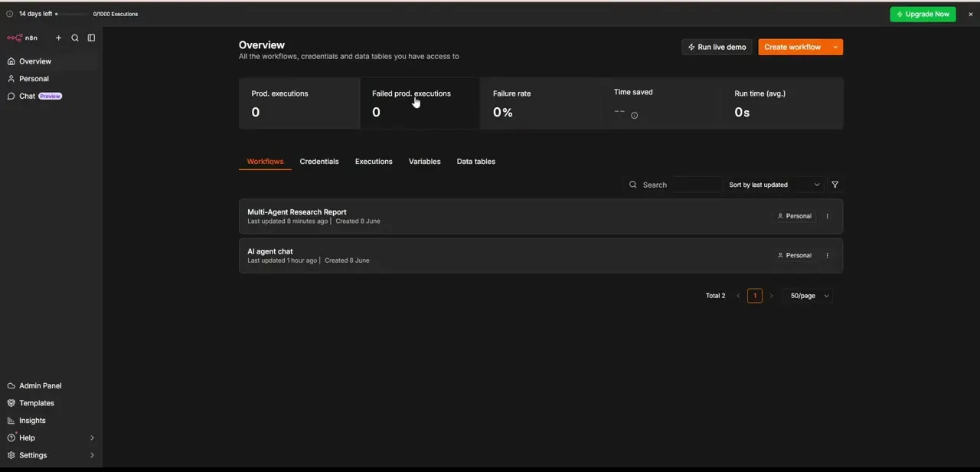
Task: Open Personal in the sidebar
Action: [x=51, y=79]
